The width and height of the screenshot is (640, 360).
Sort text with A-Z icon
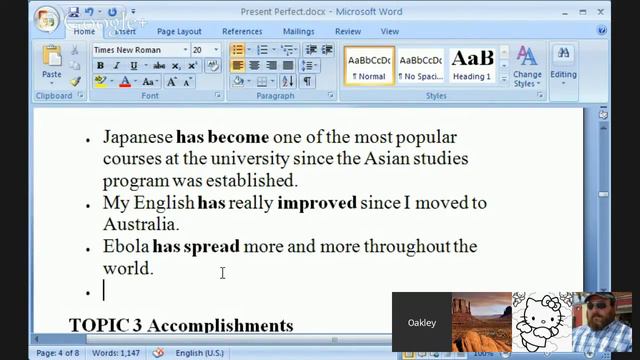tap(288, 81)
